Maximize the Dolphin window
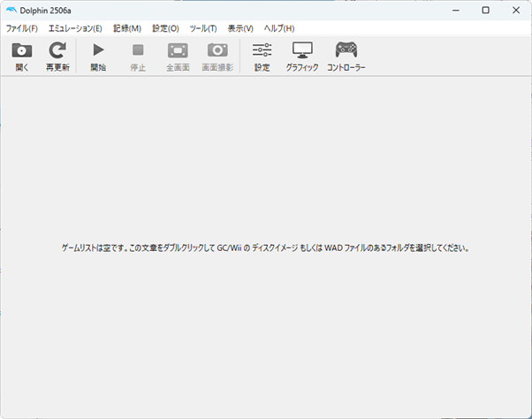Viewport: 532px width, 419px height. click(485, 10)
